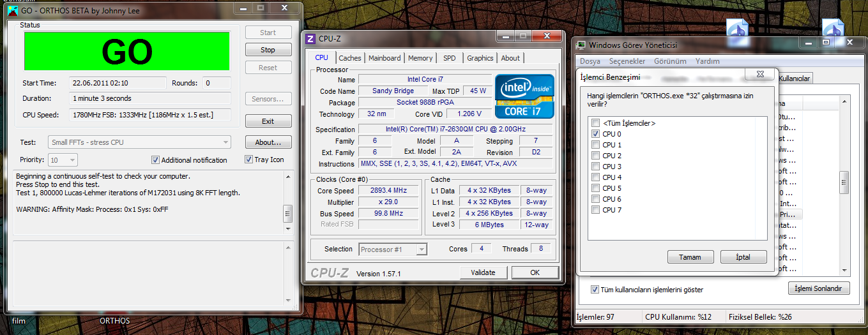The image size is (868, 335).
Task: Open the Görünüm menu in Task Manager
Action: [x=670, y=61]
